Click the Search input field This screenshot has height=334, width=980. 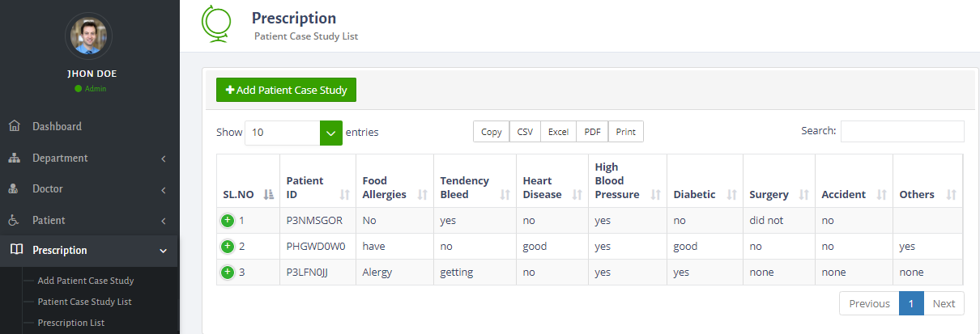pyautogui.click(x=901, y=131)
